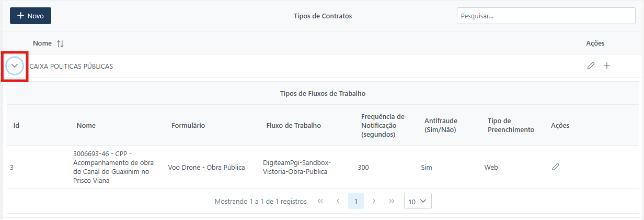644x220 pixels.
Task: Edit CAIXA POLITICAS PÚBLICAS with pencil icon
Action: pos(591,66)
